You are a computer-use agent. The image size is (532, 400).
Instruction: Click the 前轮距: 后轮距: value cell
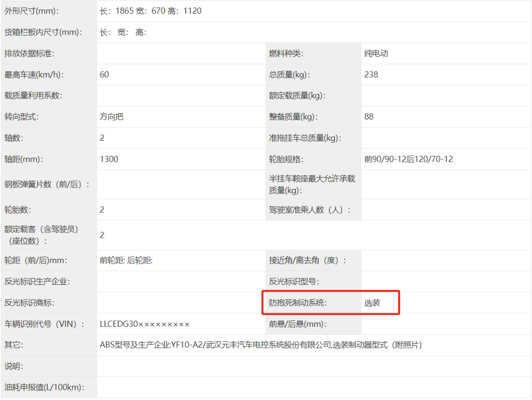[x=126, y=261]
